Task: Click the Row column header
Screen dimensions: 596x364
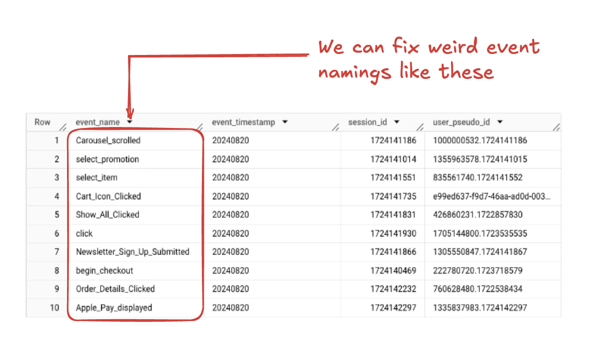Action: [x=43, y=122]
